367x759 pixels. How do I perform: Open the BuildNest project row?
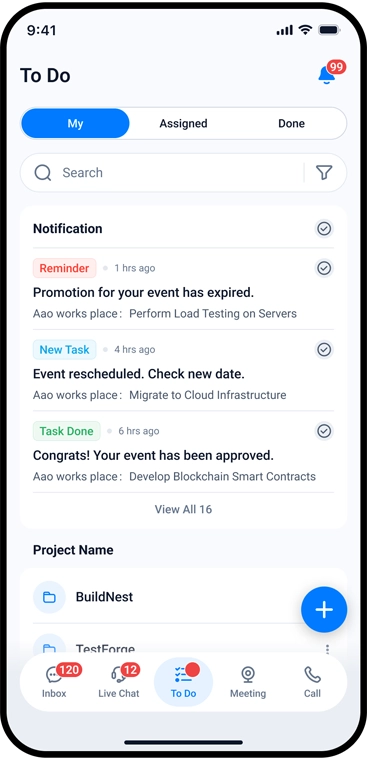coord(184,597)
